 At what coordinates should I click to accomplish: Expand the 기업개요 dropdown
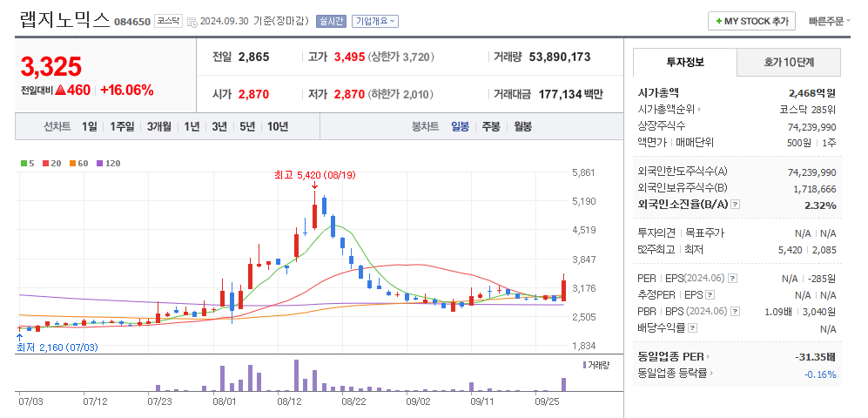pyautogui.click(x=375, y=21)
